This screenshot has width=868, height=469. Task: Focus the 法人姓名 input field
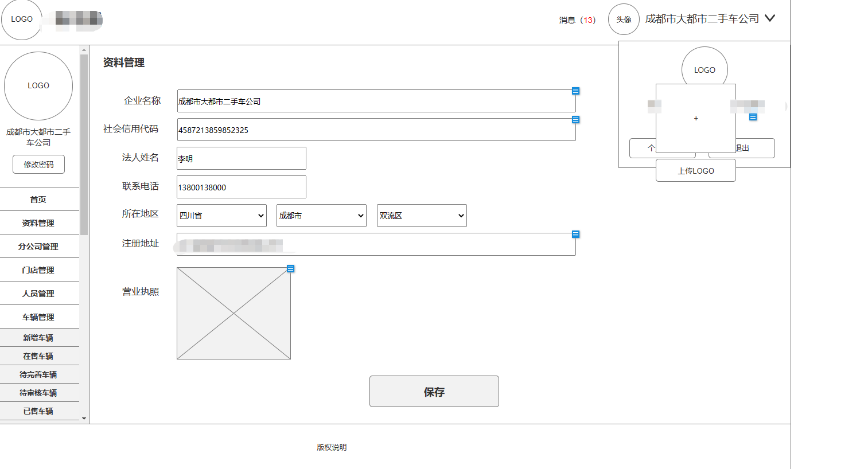(242, 158)
